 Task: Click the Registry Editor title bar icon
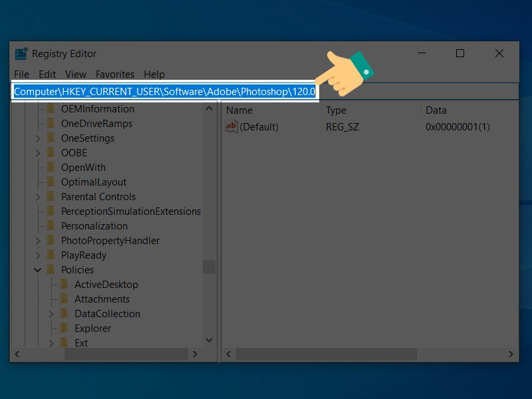click(21, 54)
